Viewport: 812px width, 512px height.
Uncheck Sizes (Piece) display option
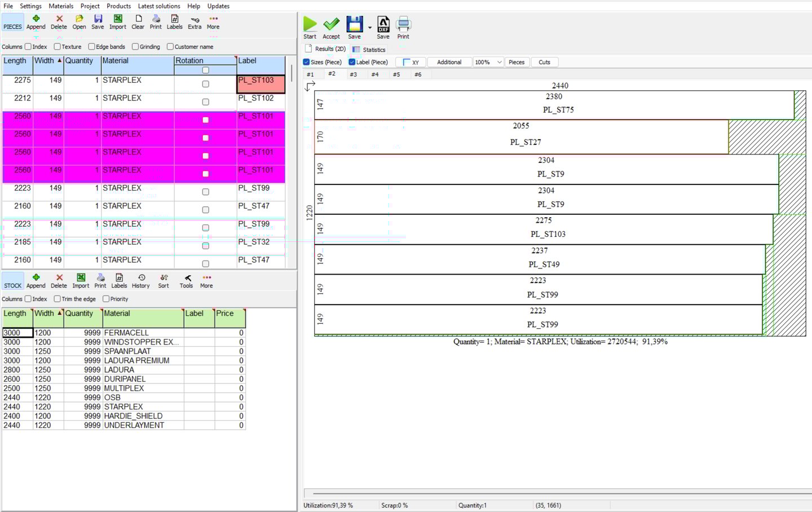[306, 62]
